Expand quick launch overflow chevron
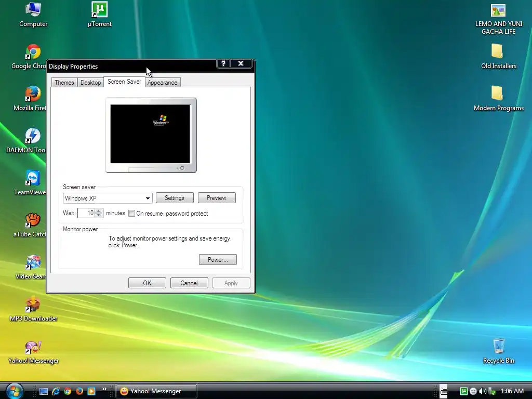532x399 pixels. coord(104,389)
